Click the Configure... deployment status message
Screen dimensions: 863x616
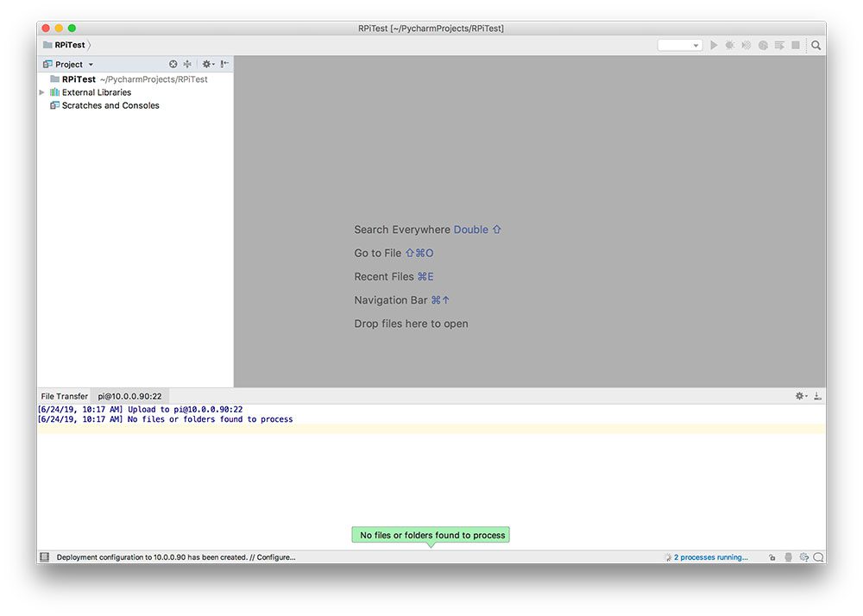pyautogui.click(x=176, y=557)
